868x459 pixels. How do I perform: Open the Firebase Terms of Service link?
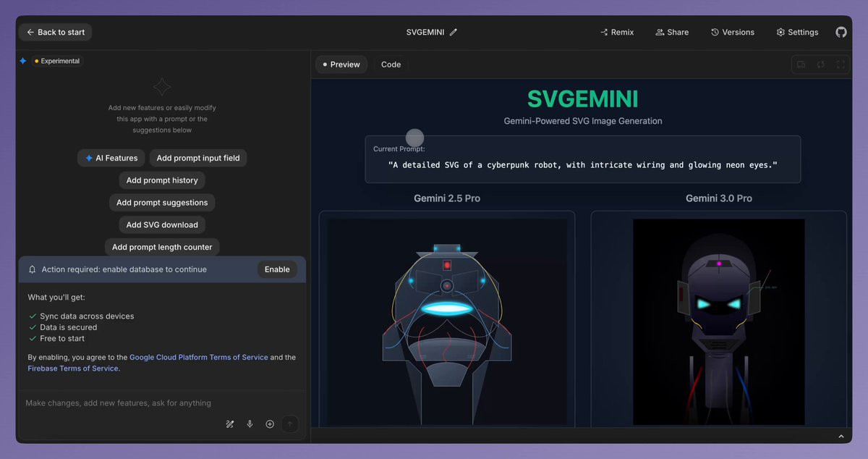click(73, 368)
